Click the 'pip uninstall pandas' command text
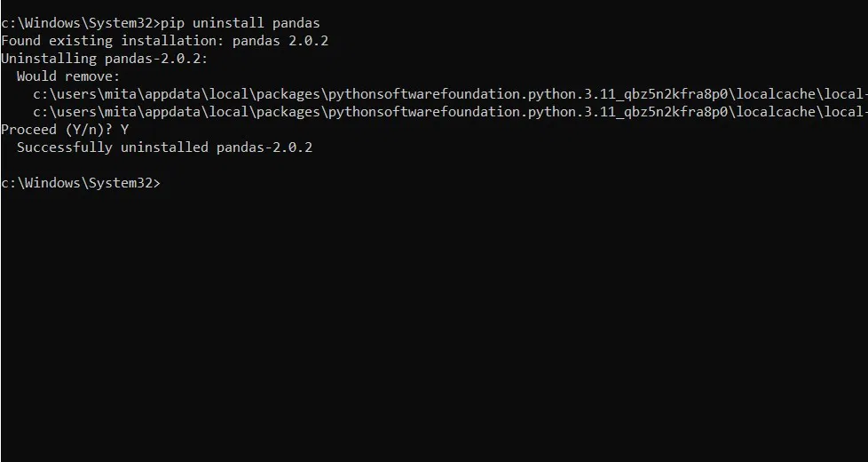868x462 pixels. pyautogui.click(x=241, y=23)
